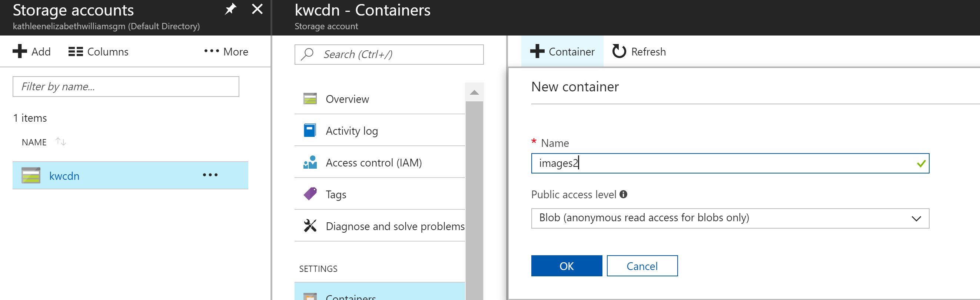Open the Tags menu item
The image size is (980, 300).
380,195
